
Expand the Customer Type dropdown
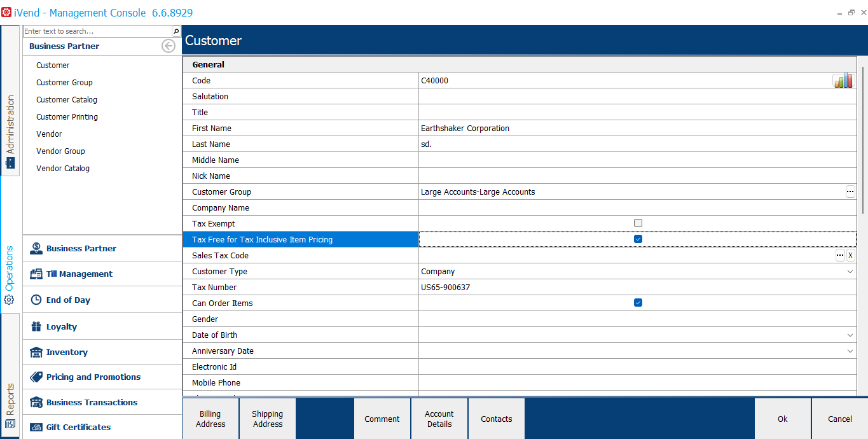point(850,271)
